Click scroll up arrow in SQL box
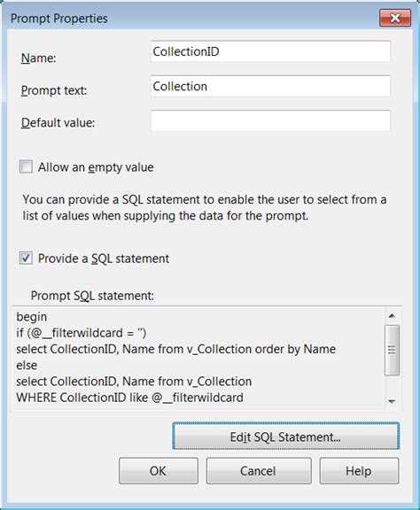Image resolution: width=420 pixels, height=510 pixels. click(x=392, y=315)
